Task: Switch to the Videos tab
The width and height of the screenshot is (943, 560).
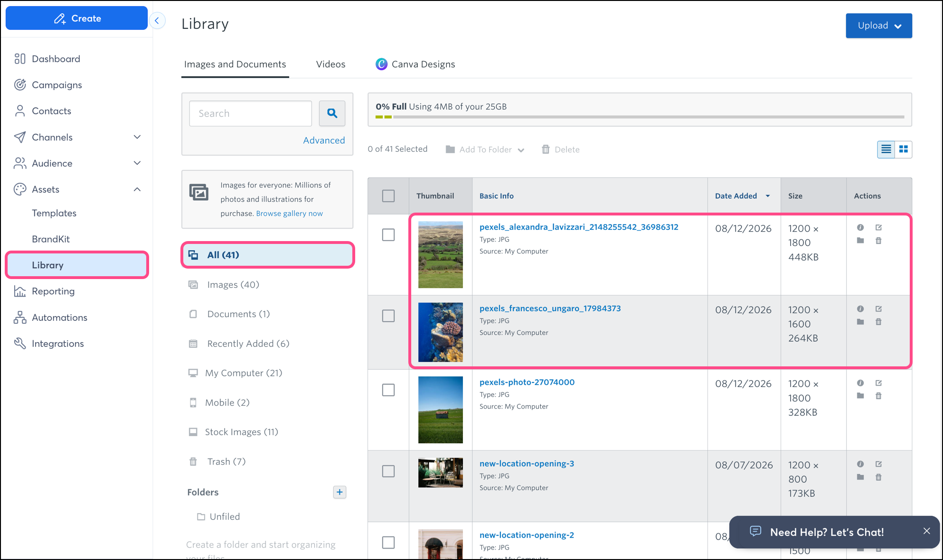Action: (331, 64)
